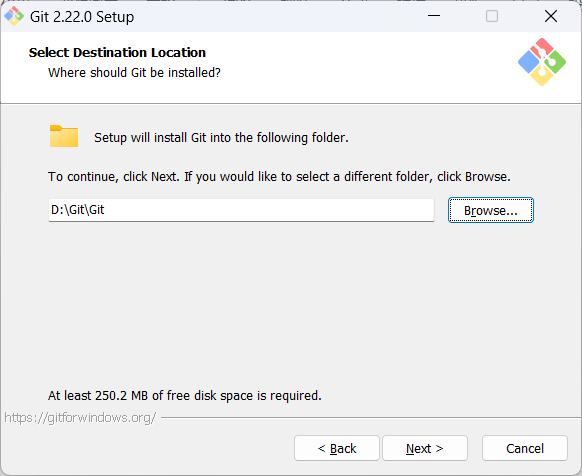Click "At least 250.2 MB" disk space text
The image size is (582, 476).
point(184,395)
